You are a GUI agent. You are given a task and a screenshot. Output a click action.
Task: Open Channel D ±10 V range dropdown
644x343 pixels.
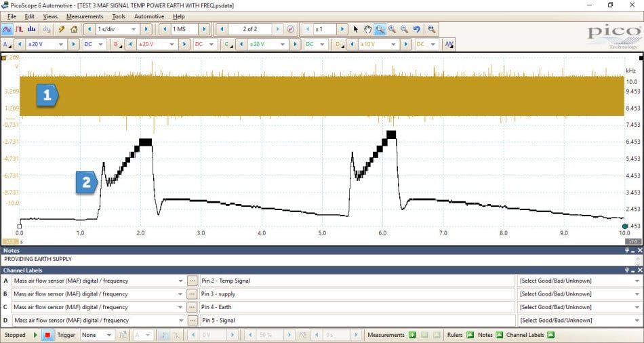point(393,44)
